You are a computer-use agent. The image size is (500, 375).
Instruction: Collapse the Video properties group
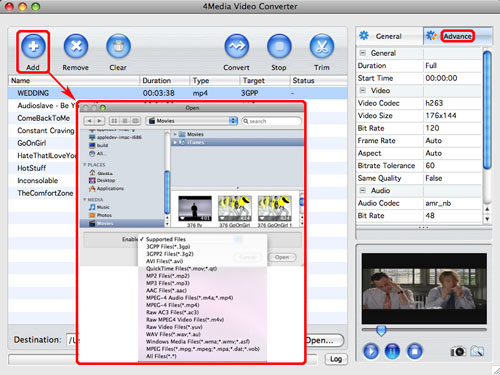pos(363,90)
